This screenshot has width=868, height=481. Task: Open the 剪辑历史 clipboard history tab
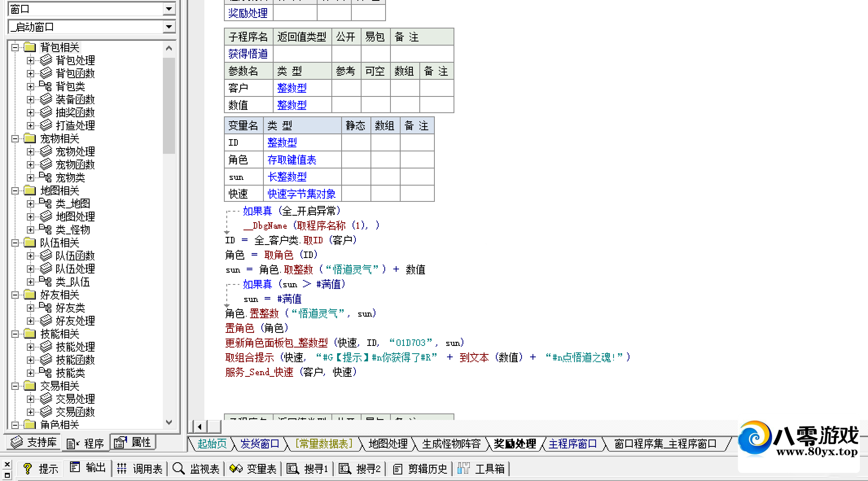coord(420,469)
